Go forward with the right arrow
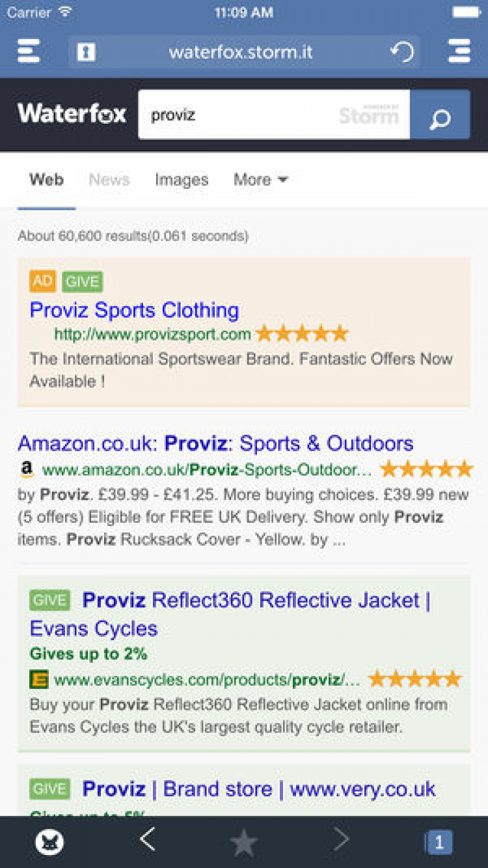Screen dimensions: 488x868 coord(341,841)
